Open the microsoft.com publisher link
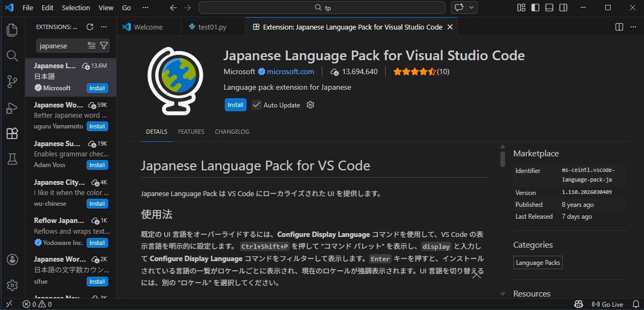Viewport: 644px width, 310px height. 291,71
